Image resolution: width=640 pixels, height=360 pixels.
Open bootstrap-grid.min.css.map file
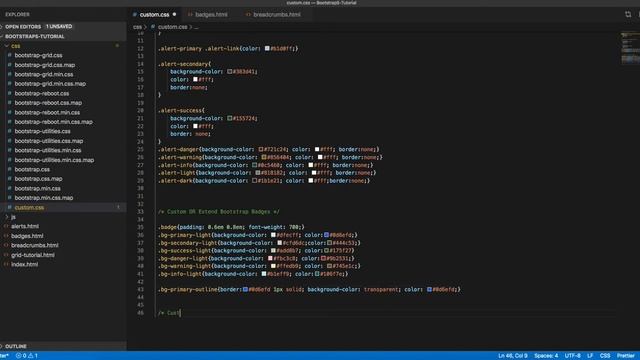pyautogui.click(x=50, y=84)
